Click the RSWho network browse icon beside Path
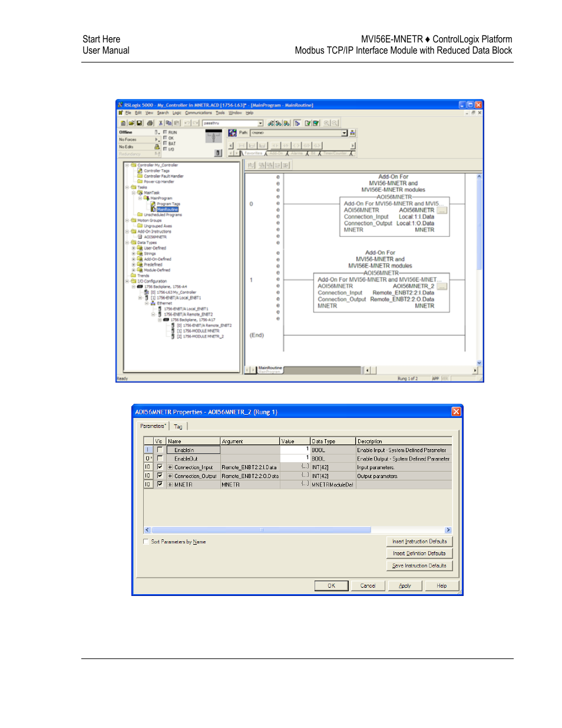 click(352, 133)
